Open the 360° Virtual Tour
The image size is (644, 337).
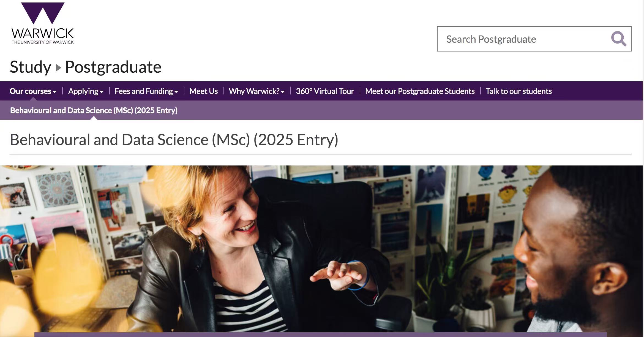325,91
